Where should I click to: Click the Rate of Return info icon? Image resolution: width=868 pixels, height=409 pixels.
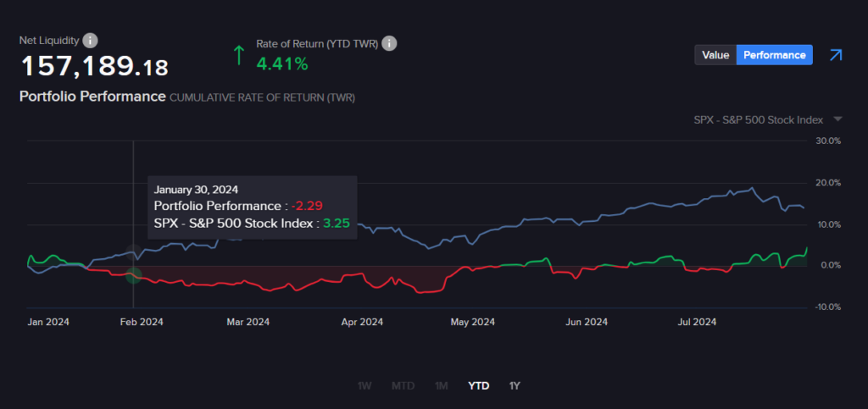390,43
